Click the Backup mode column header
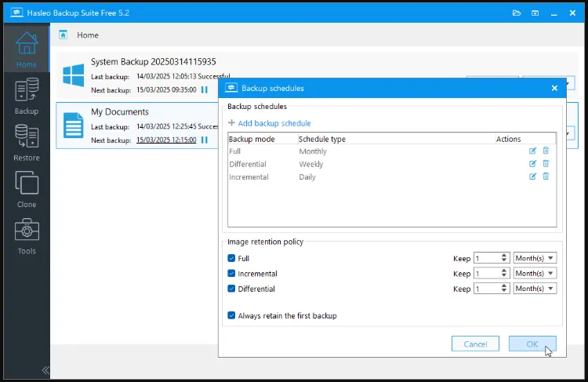This screenshot has width=588, height=382. 263,139
